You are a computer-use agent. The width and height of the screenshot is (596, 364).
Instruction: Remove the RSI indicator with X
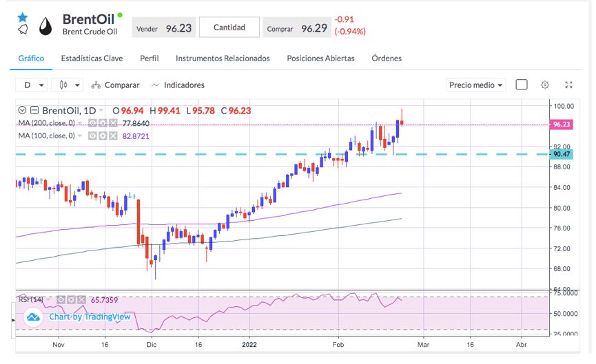(x=82, y=300)
